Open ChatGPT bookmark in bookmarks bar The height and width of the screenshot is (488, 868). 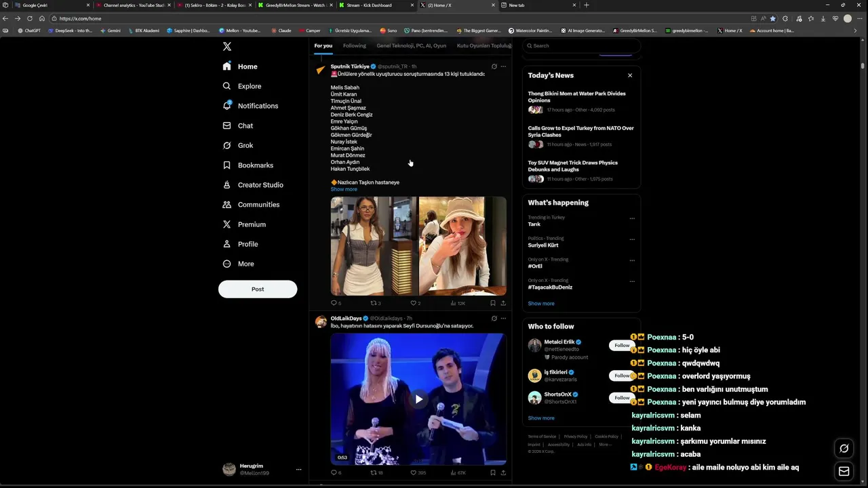[x=28, y=30]
